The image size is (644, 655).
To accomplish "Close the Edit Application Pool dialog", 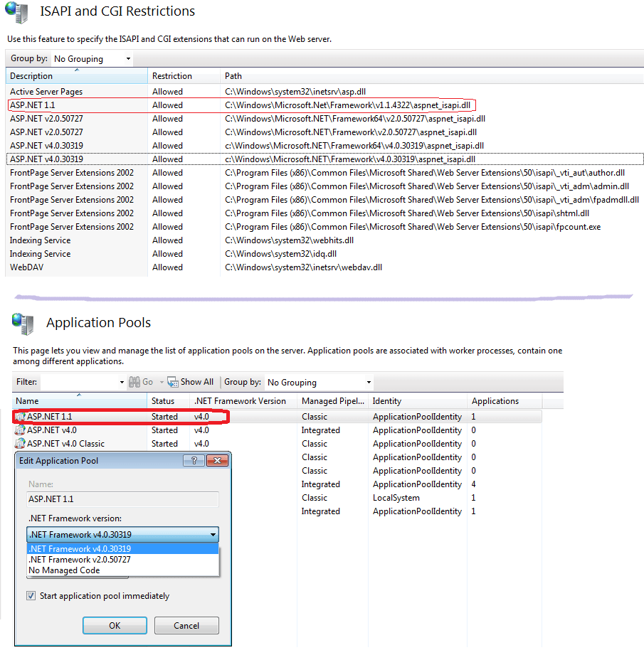I will coord(217,460).
